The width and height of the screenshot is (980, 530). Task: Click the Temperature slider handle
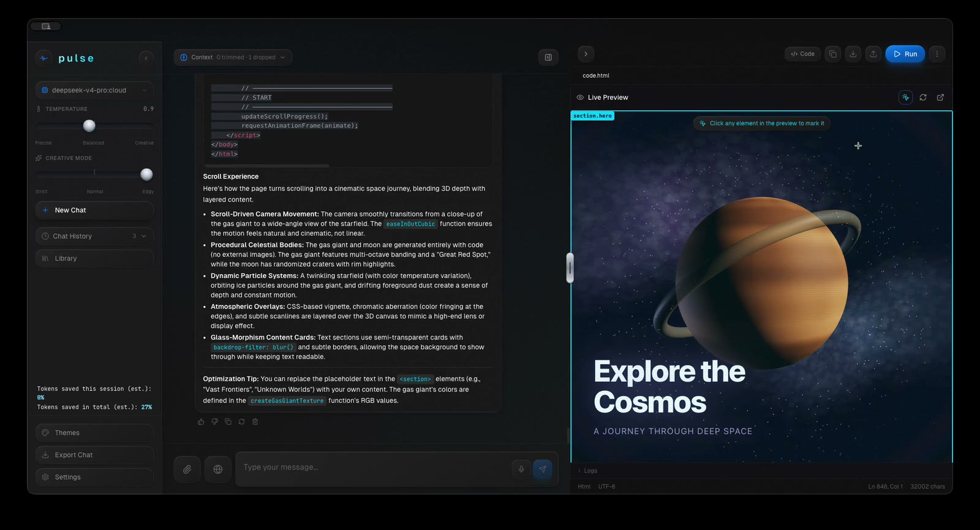pyautogui.click(x=89, y=125)
